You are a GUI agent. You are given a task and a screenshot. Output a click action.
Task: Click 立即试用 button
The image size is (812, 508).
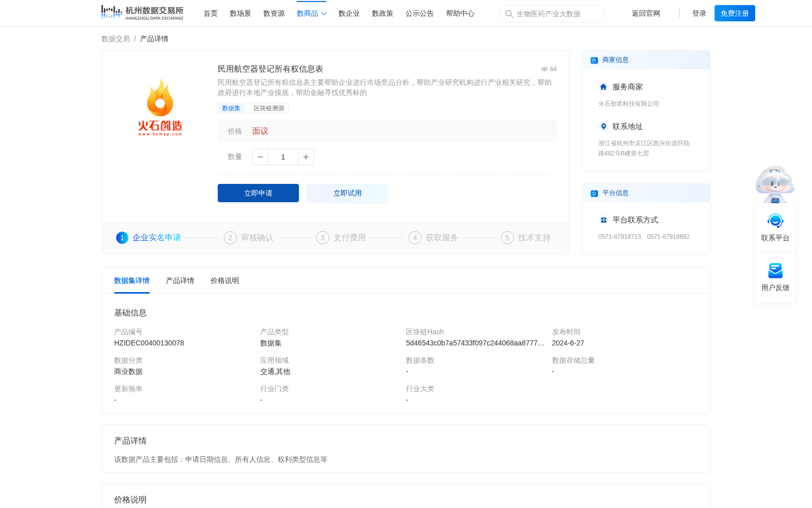click(348, 193)
